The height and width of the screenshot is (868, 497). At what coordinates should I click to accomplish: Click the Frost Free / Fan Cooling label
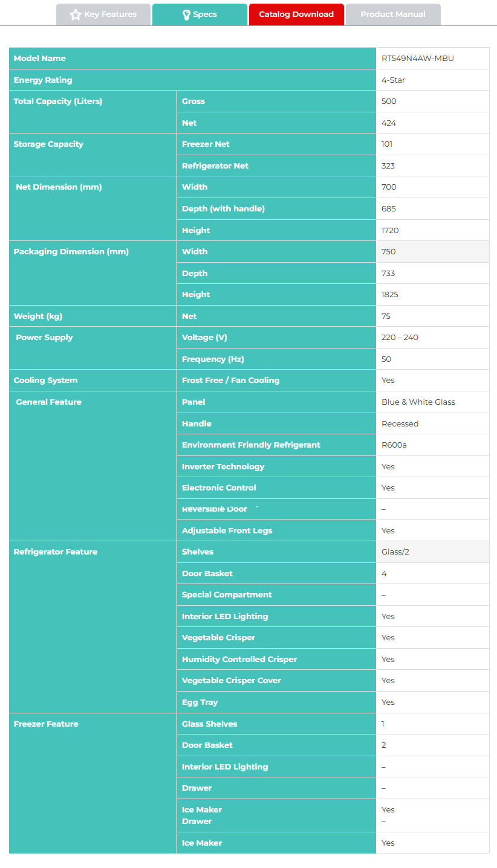(230, 381)
